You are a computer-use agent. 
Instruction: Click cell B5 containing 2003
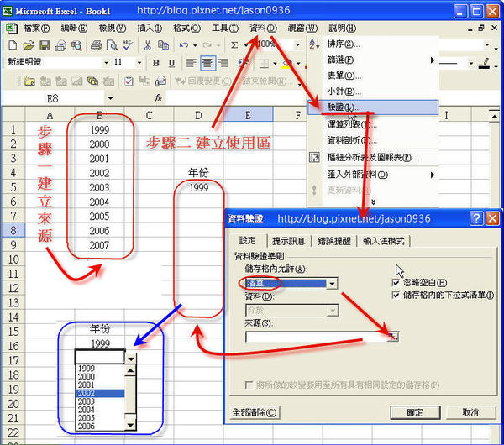click(100, 187)
